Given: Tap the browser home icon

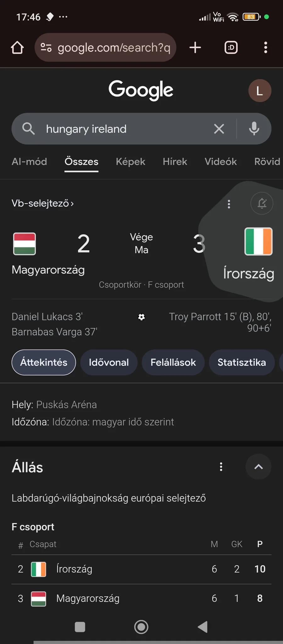Looking at the screenshot, I should point(17,48).
